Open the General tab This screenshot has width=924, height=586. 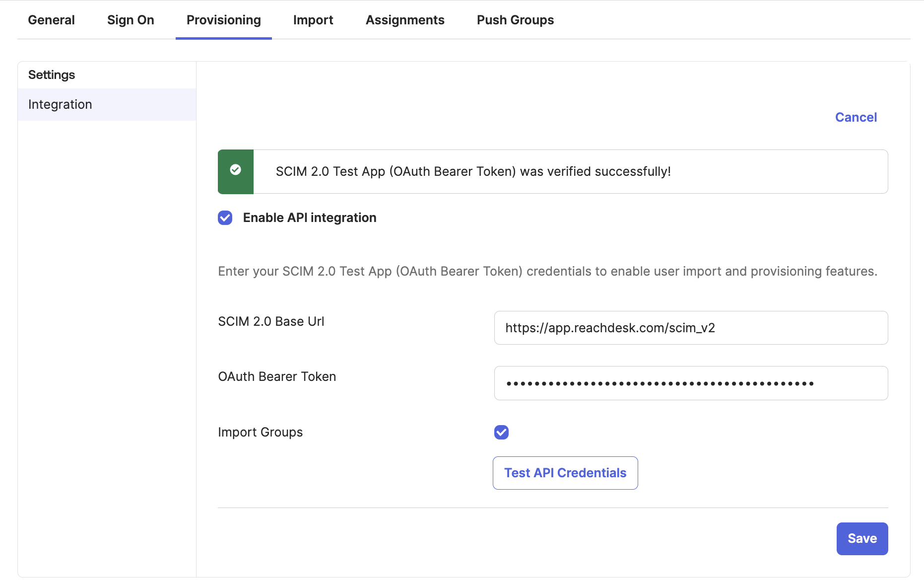coord(51,20)
